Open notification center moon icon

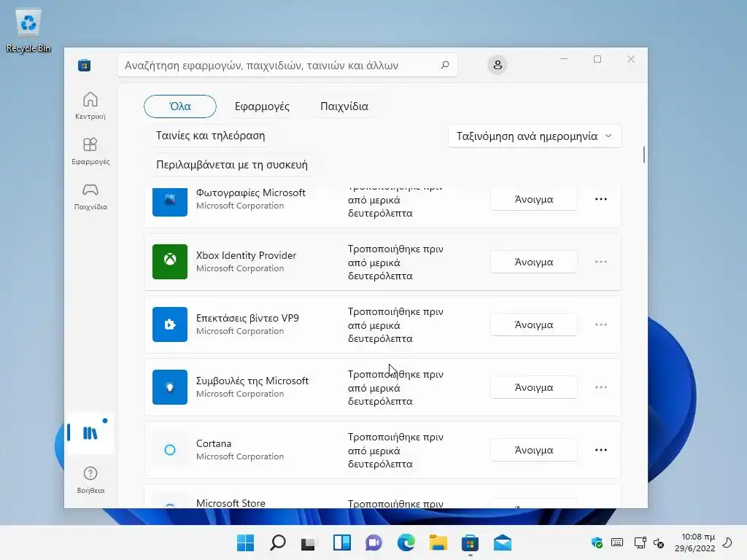[x=727, y=542]
